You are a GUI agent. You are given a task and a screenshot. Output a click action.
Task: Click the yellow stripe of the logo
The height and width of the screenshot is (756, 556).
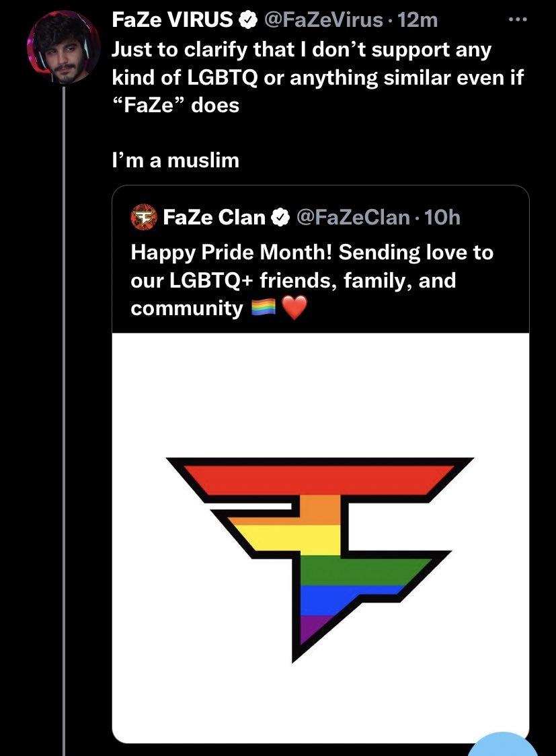pyautogui.click(x=284, y=540)
